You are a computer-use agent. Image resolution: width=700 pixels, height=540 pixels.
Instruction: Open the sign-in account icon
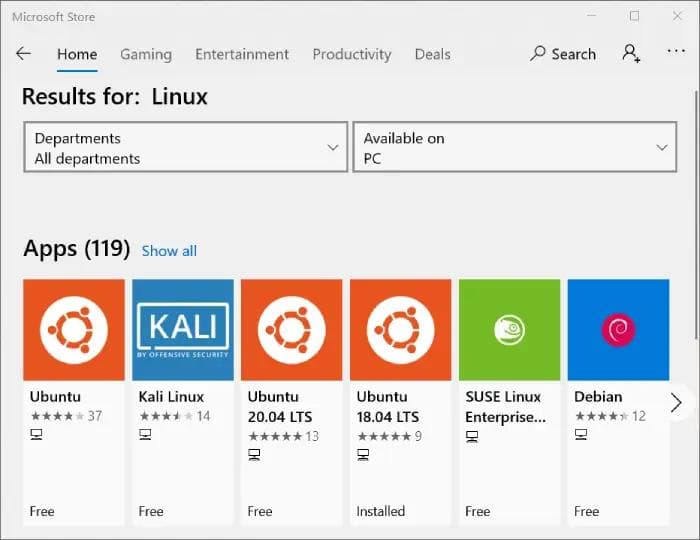pos(631,54)
